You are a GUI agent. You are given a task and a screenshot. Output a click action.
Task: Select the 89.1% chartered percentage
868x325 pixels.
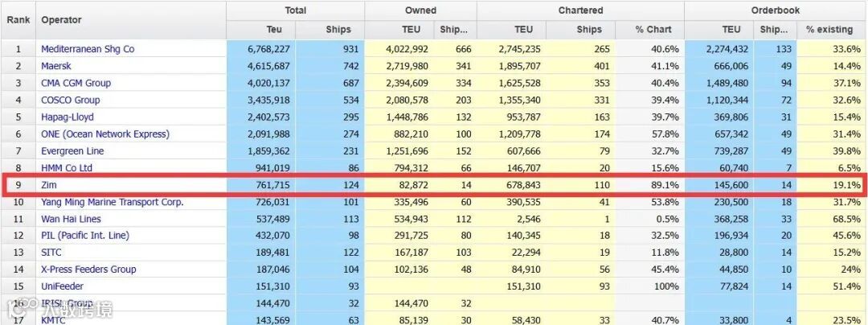coord(665,186)
